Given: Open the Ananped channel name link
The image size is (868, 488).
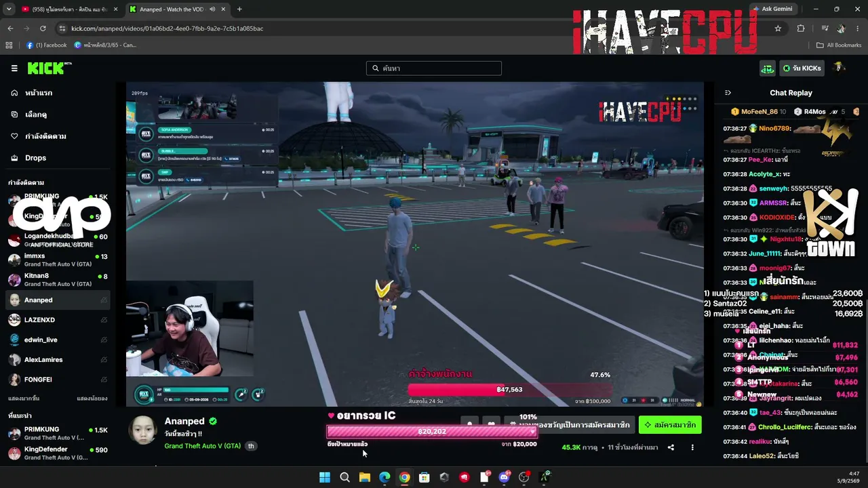Looking at the screenshot, I should pyautogui.click(x=184, y=421).
